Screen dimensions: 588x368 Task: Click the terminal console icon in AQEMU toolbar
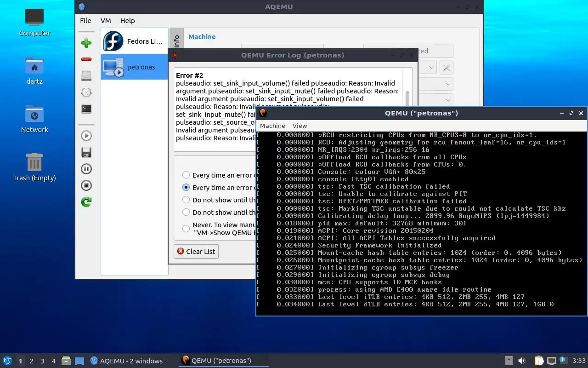(86, 109)
